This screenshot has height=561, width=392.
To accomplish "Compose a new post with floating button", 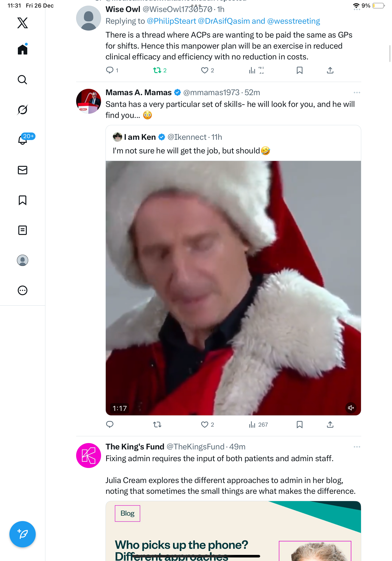I will click(x=23, y=534).
